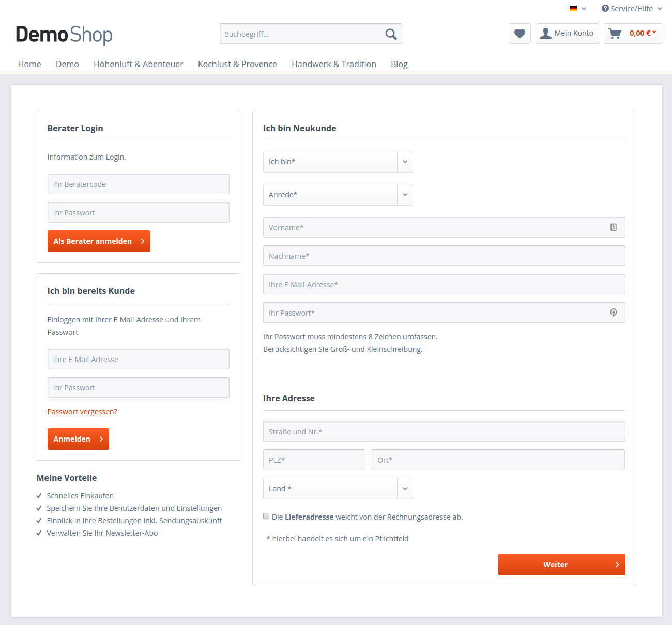This screenshot has height=625, width=672.
Task: Focus the customer login Ihr Passwort field
Action: pyautogui.click(x=139, y=387)
